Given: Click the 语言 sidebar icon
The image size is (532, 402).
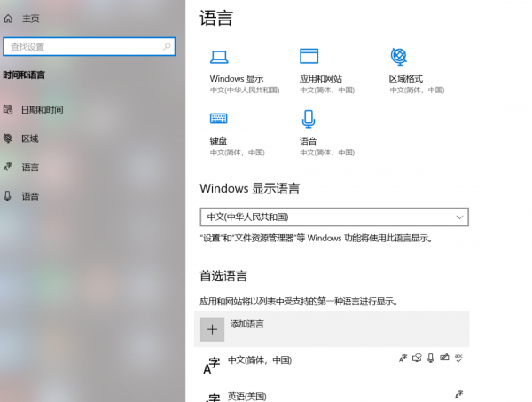Looking at the screenshot, I should point(7,167).
